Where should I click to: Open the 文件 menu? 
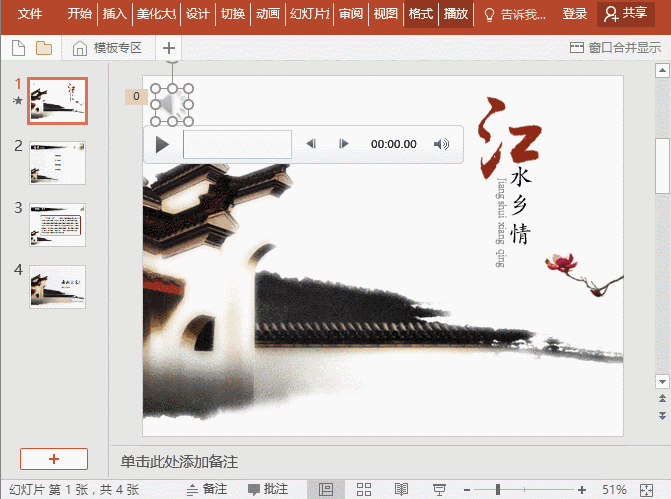(30, 14)
